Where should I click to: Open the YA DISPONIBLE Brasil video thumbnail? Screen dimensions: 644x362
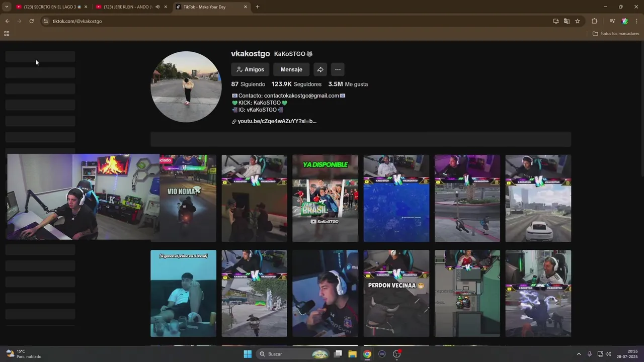coord(325,198)
